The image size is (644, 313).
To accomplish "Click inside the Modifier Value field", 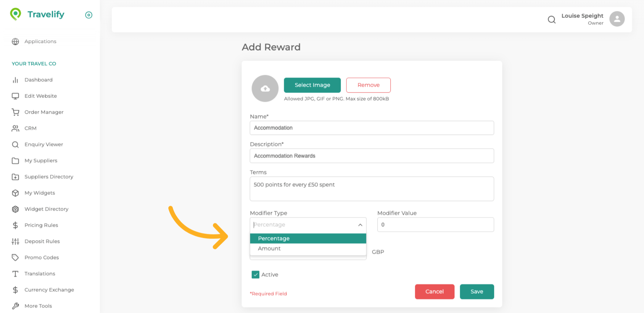I will click(435, 224).
